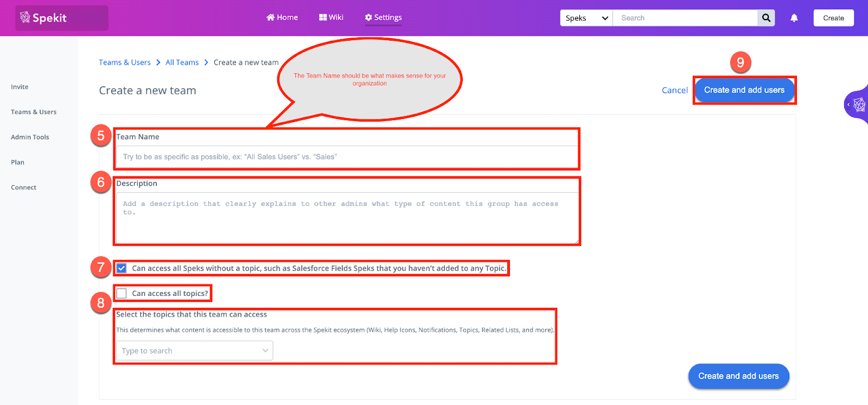Click the top Search input field
868x405 pixels.
685,18
